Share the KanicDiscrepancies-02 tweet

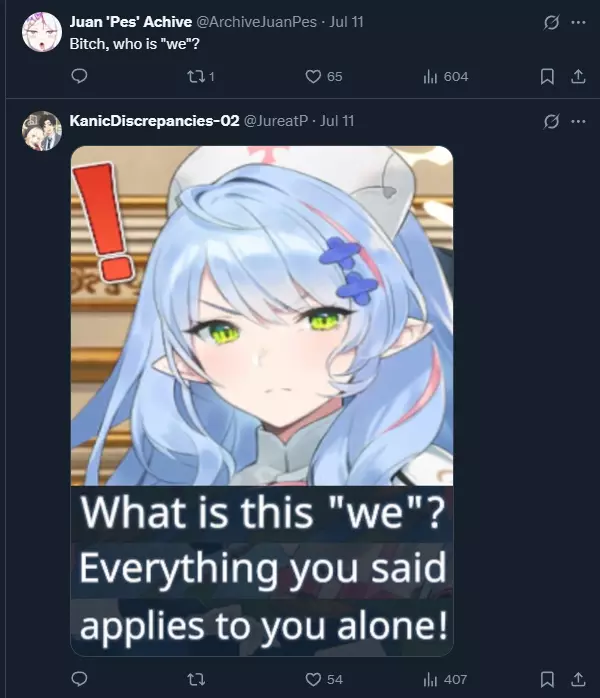coord(578,679)
